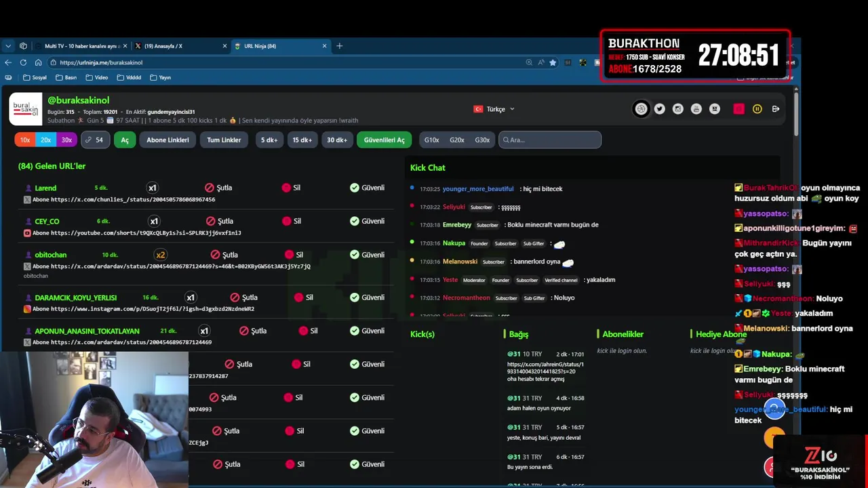The height and width of the screenshot is (488, 868).
Task: Switch to the Multi TV tab
Action: (80, 46)
